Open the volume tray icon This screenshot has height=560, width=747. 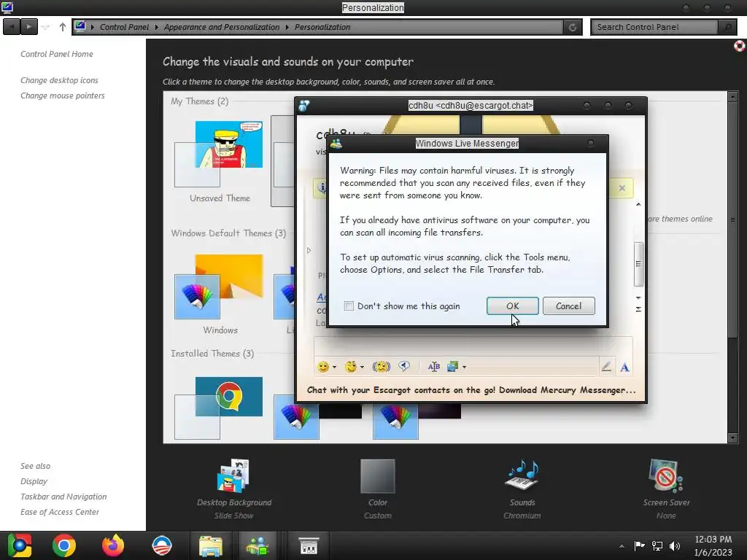pyautogui.click(x=675, y=545)
